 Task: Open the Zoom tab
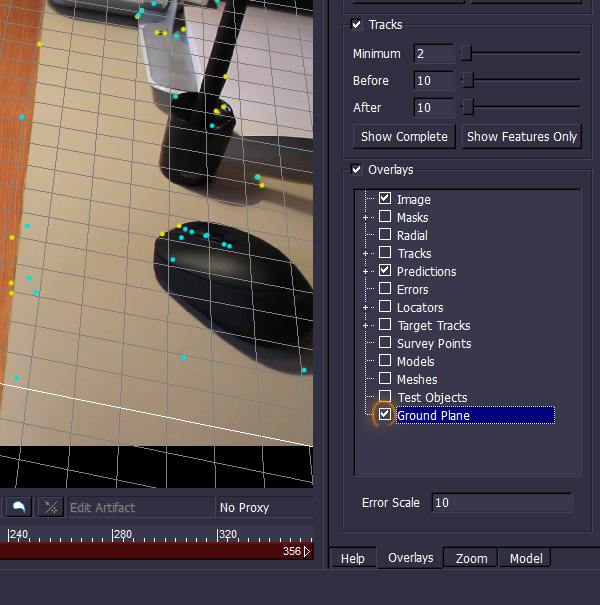click(471, 558)
